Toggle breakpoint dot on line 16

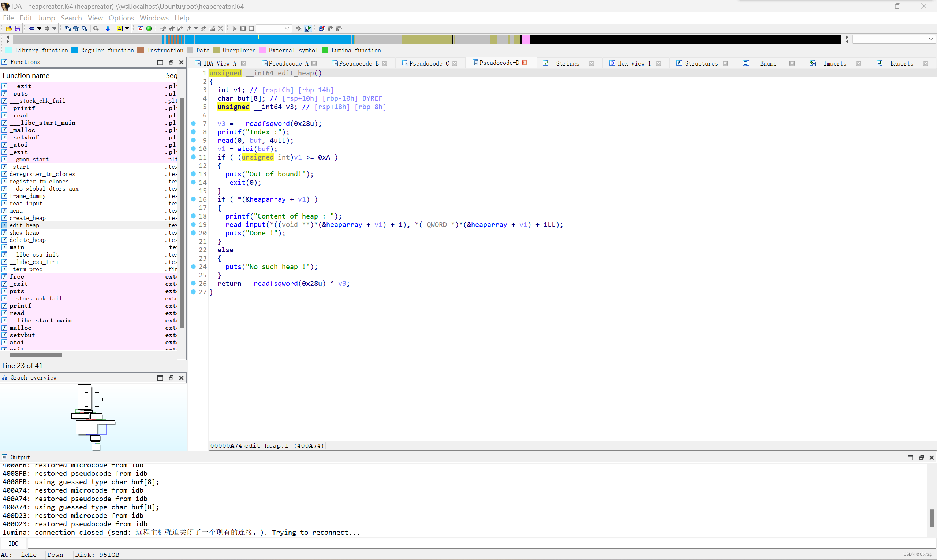tap(193, 199)
